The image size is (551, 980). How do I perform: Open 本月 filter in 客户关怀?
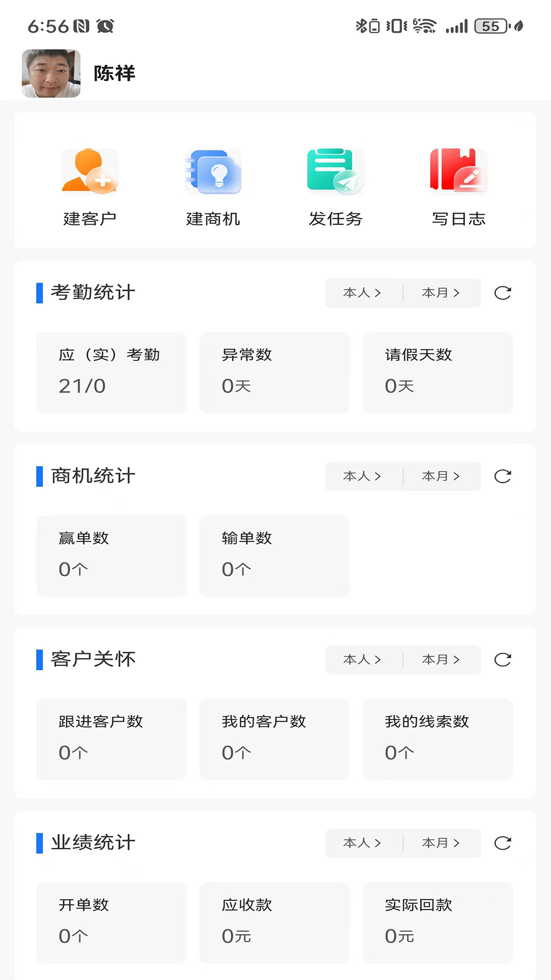[x=441, y=659]
